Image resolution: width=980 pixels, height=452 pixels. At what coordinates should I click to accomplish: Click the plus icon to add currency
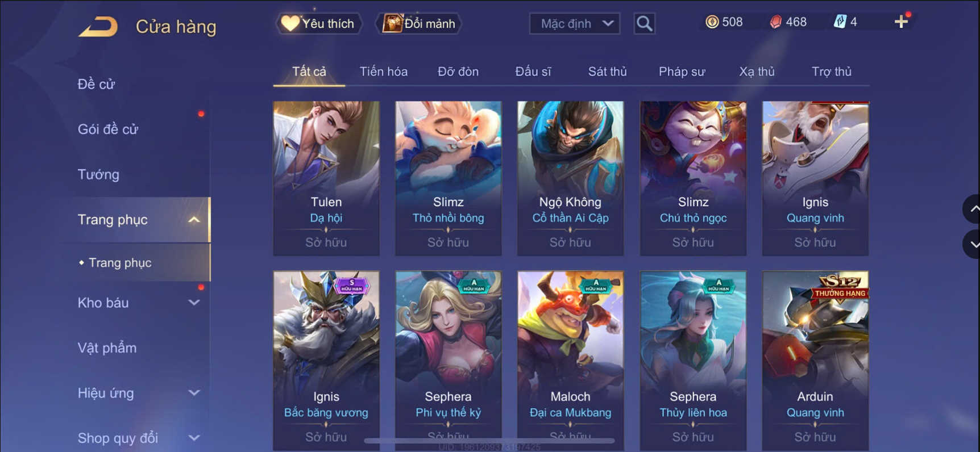tap(901, 22)
